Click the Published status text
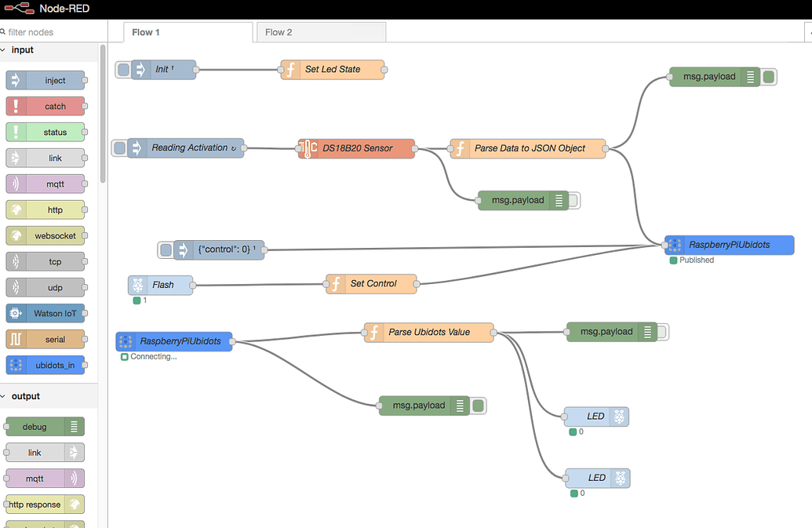This screenshot has height=528, width=812. click(697, 260)
